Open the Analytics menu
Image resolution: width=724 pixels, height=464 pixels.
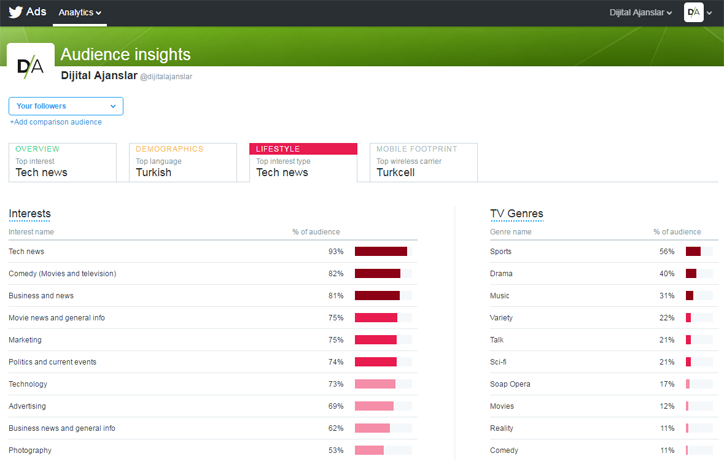[79, 12]
